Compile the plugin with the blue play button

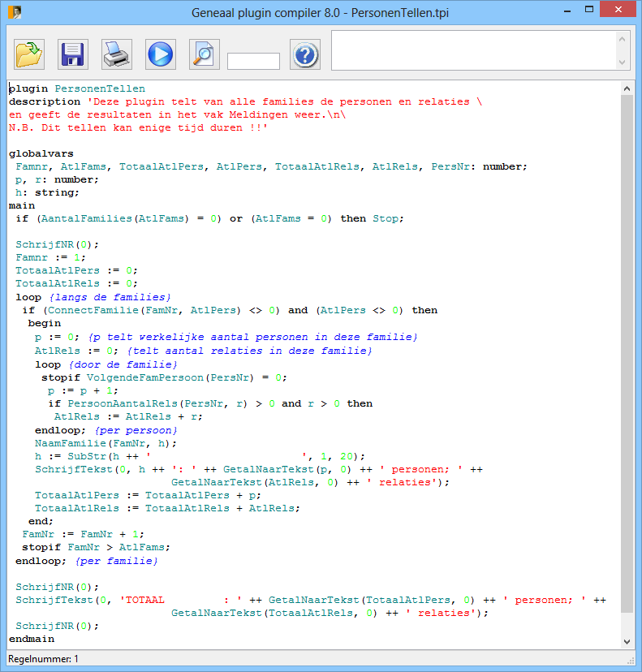click(x=160, y=54)
